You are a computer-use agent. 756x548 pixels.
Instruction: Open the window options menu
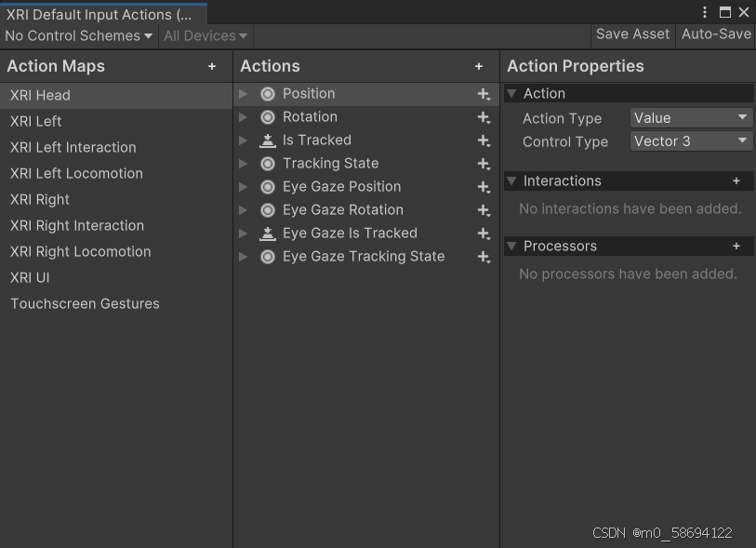pyautogui.click(x=704, y=9)
